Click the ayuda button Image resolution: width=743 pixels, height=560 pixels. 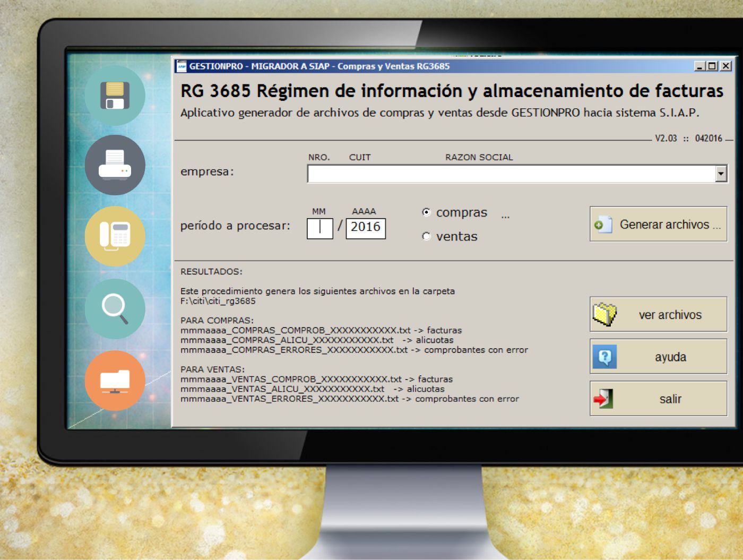(658, 356)
